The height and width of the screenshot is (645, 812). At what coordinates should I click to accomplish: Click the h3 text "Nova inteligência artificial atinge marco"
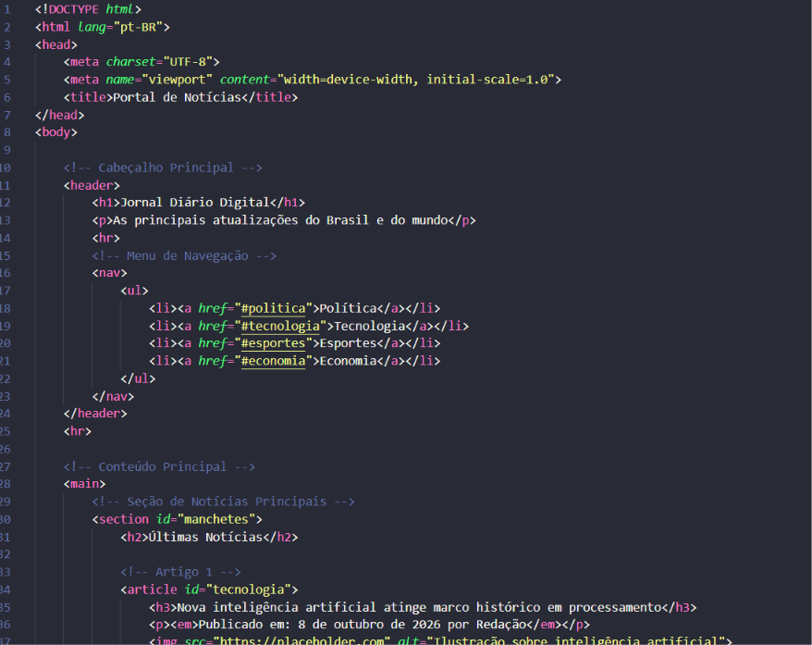[325, 607]
